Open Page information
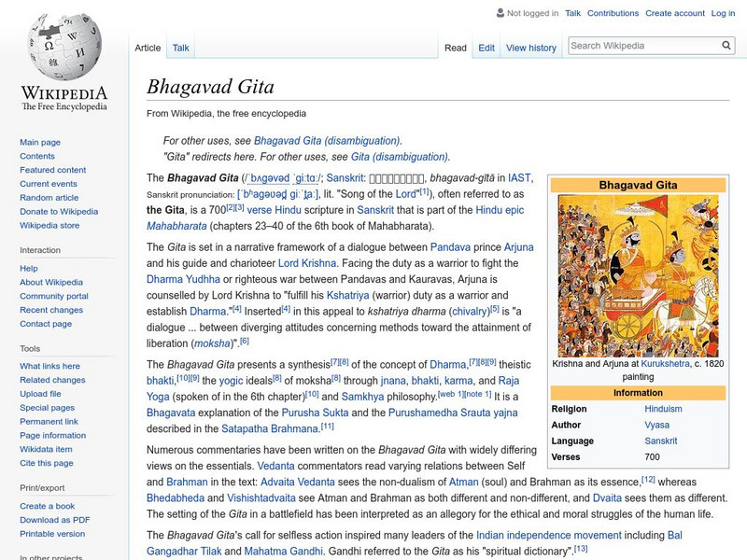The image size is (747, 560). 53,435
